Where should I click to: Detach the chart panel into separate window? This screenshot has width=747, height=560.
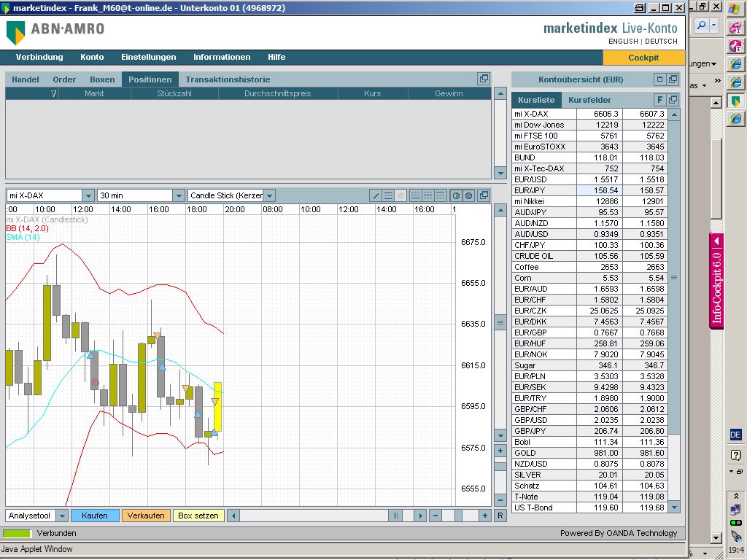[x=483, y=195]
